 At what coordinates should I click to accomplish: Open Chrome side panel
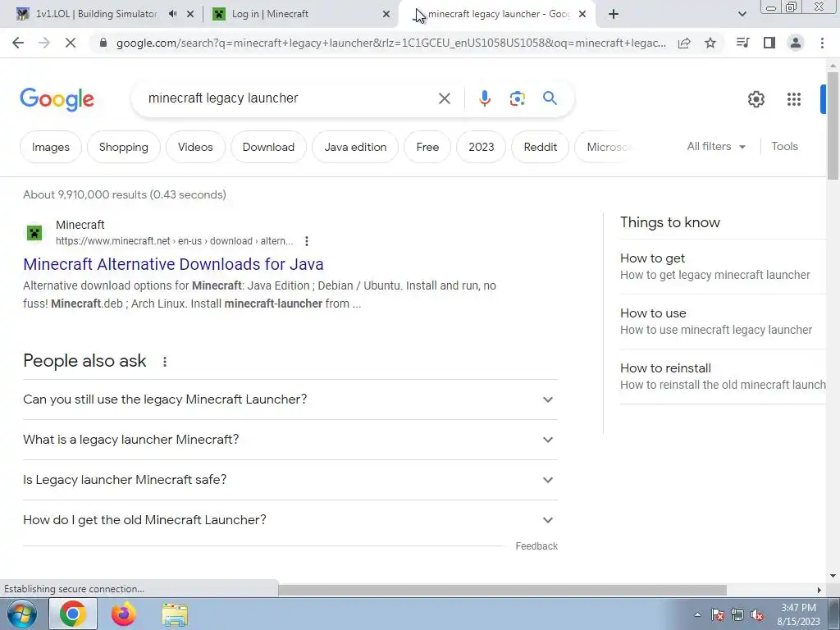point(769,43)
